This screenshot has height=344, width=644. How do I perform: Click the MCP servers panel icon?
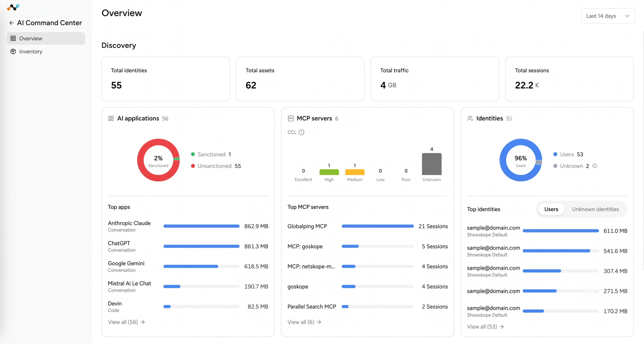pos(291,118)
